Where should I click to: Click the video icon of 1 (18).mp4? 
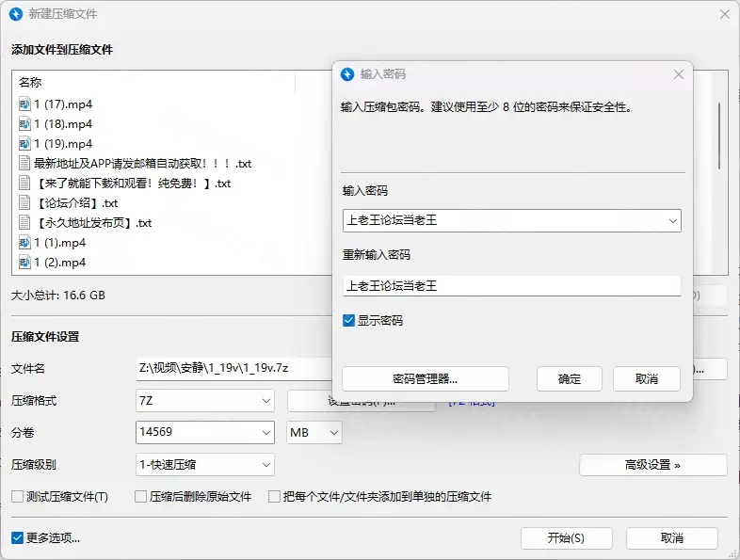click(24, 123)
